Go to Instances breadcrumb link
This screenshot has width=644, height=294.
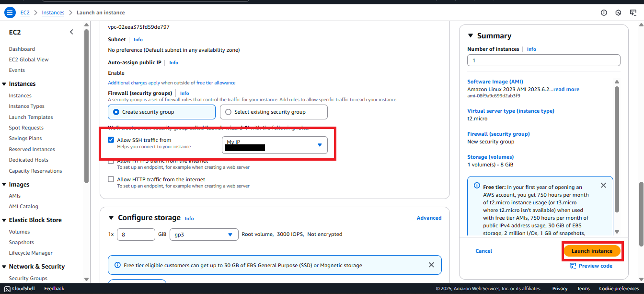[x=53, y=12]
